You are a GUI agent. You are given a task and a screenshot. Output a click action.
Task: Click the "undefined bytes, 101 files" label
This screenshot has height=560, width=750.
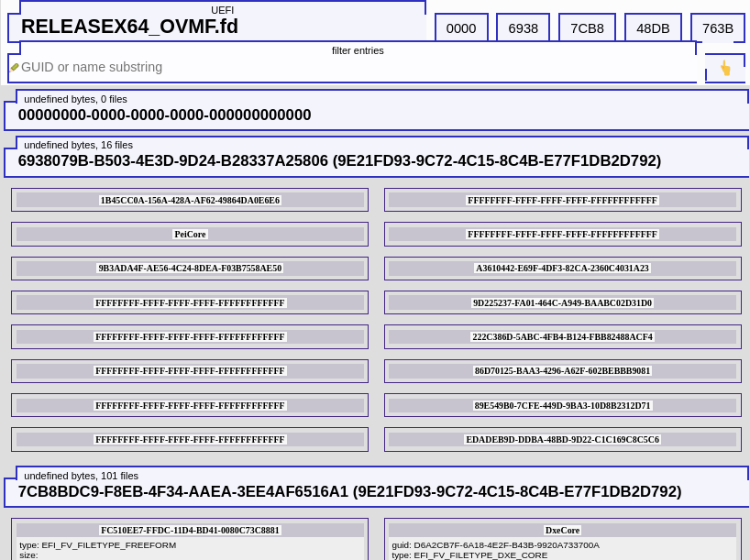point(82,476)
